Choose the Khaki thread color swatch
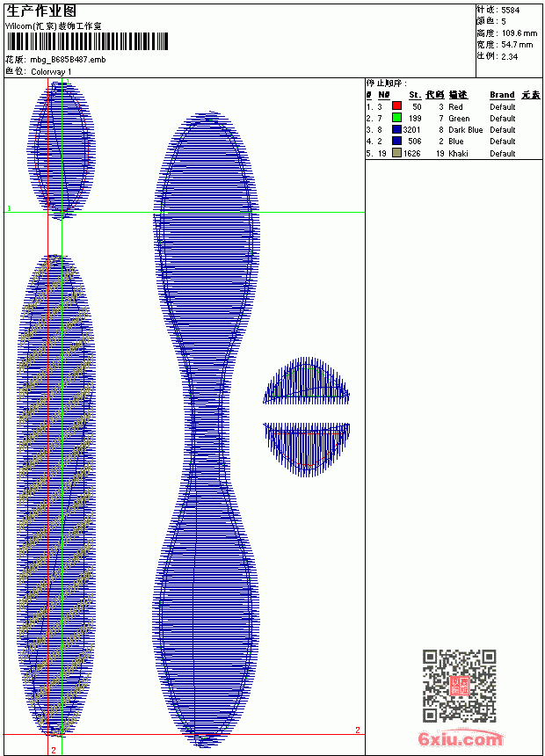This screenshot has width=545, height=756. (x=396, y=153)
